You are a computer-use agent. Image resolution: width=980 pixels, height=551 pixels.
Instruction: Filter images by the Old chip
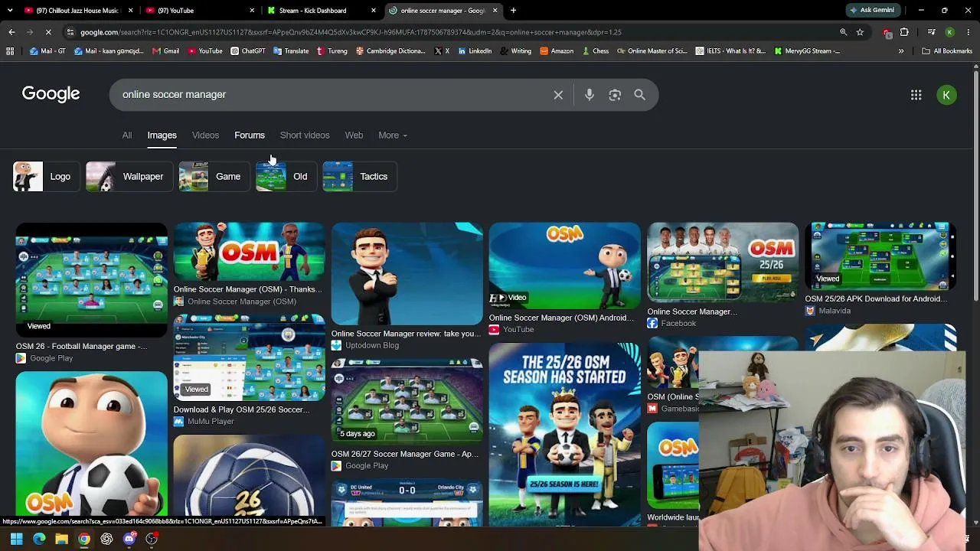[286, 177]
